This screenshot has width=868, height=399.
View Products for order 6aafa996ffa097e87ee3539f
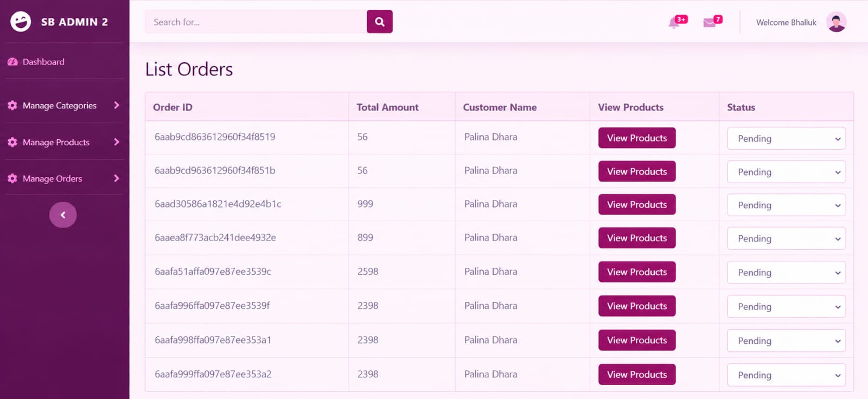tap(637, 306)
